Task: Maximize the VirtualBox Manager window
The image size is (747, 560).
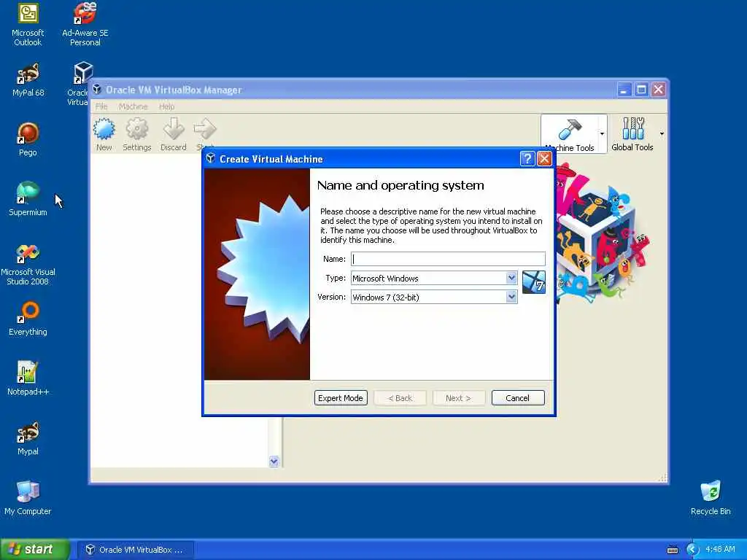Action: tap(641, 90)
